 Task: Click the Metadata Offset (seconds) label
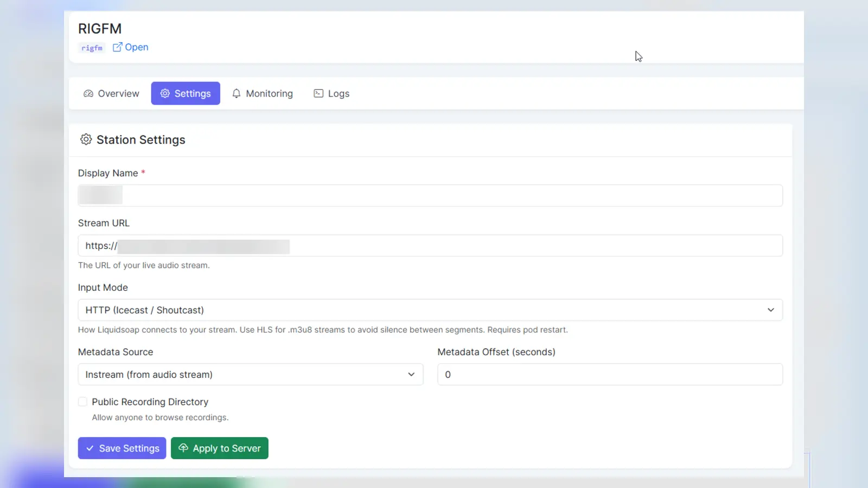point(496,352)
